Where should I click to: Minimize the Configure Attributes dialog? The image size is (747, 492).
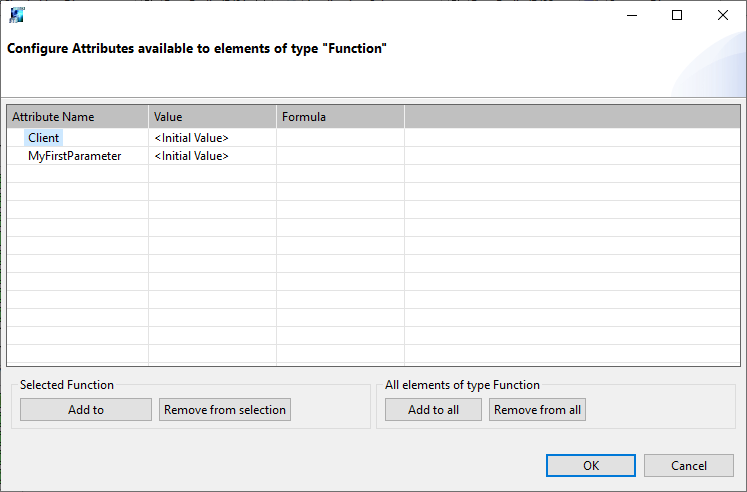point(631,15)
